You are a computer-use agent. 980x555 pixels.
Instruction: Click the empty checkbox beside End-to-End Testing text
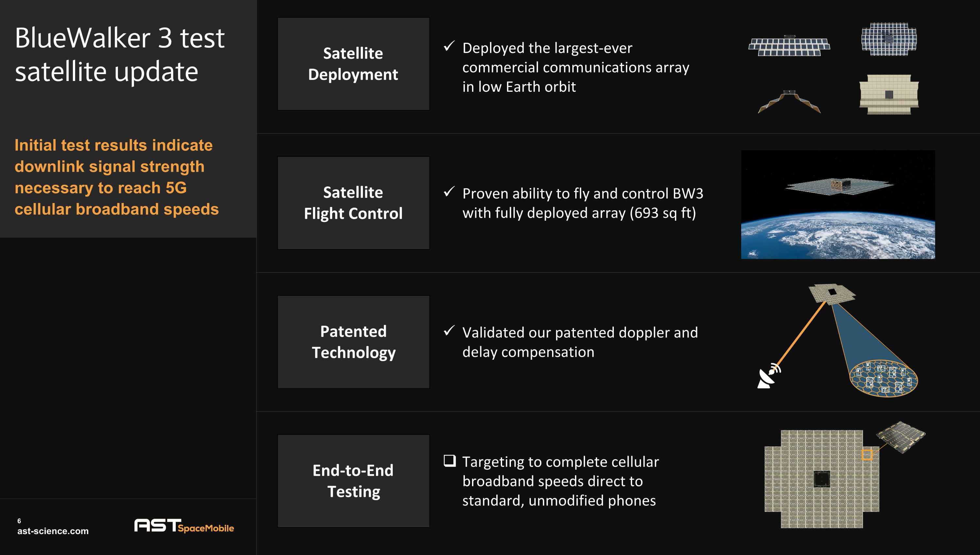(449, 461)
